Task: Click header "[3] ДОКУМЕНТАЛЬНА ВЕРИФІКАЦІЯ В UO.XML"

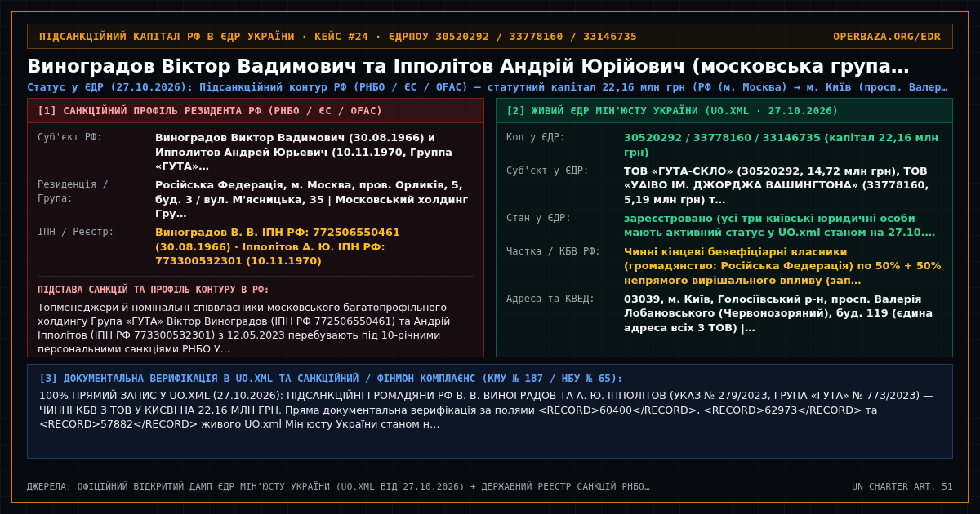Action: click(x=331, y=379)
